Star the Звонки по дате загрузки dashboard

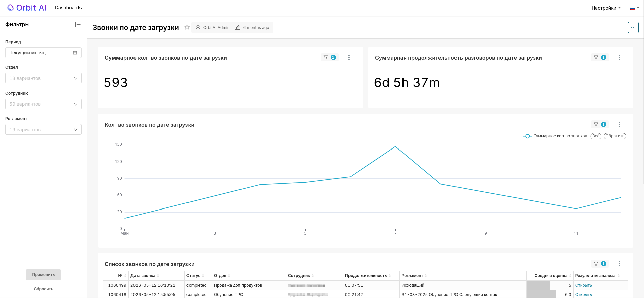point(187,27)
